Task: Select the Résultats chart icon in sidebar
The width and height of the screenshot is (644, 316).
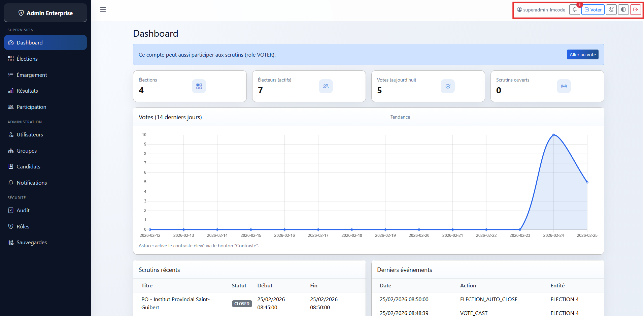Action: [11, 91]
